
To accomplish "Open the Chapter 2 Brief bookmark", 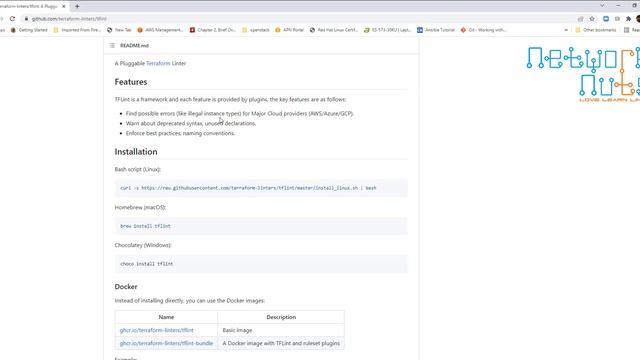I will (212, 30).
